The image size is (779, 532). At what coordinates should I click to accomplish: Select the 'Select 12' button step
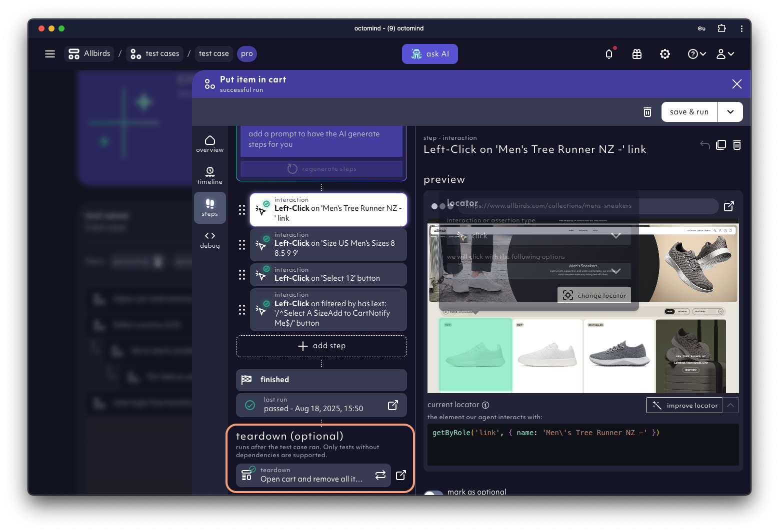pyautogui.click(x=328, y=274)
